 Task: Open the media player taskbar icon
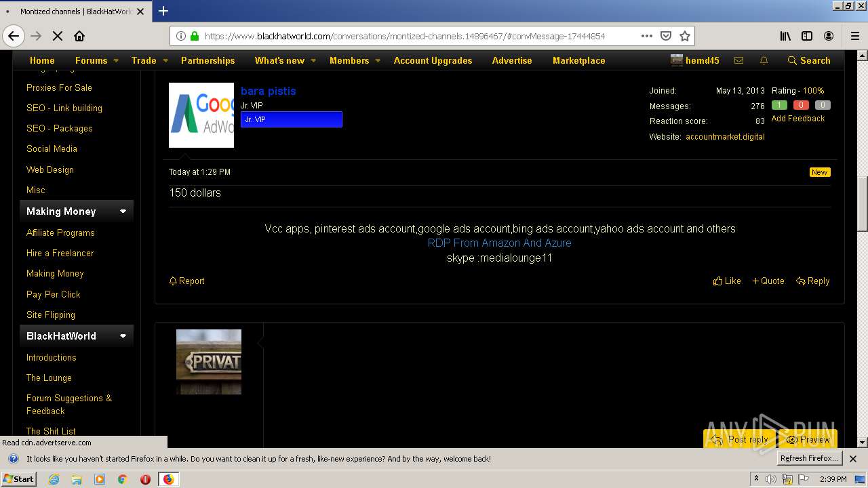coord(100,479)
